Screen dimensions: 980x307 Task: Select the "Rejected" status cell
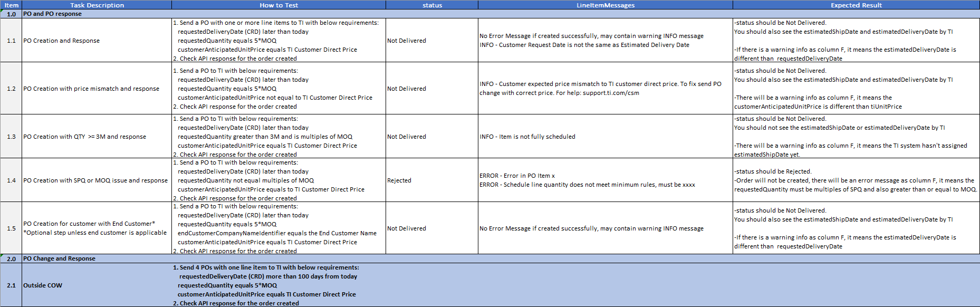(x=399, y=180)
